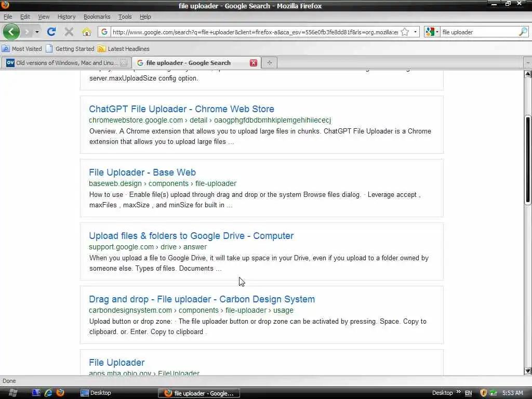Click the chromewebstore.google.com breadcrumb URL
This screenshot has width=532, height=399.
click(210, 120)
